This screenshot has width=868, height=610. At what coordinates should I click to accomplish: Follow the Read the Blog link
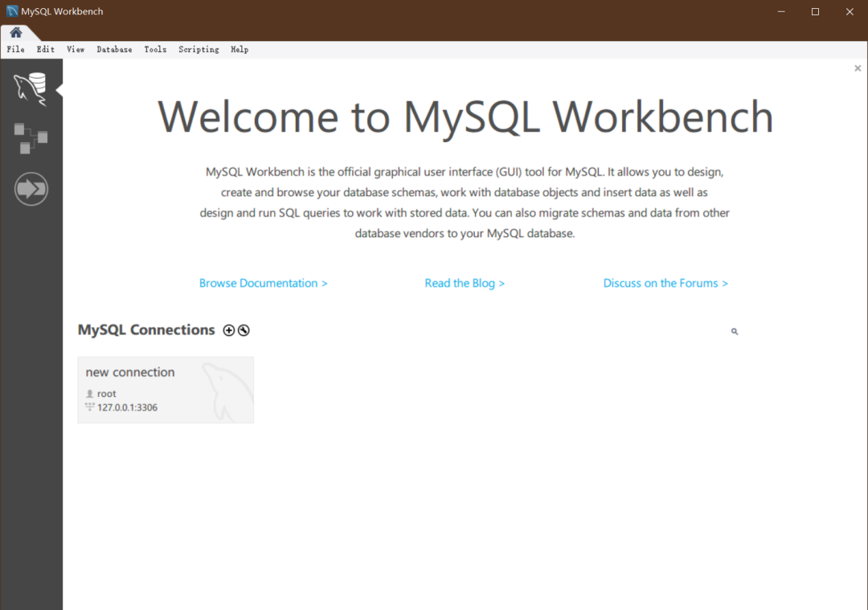point(465,283)
